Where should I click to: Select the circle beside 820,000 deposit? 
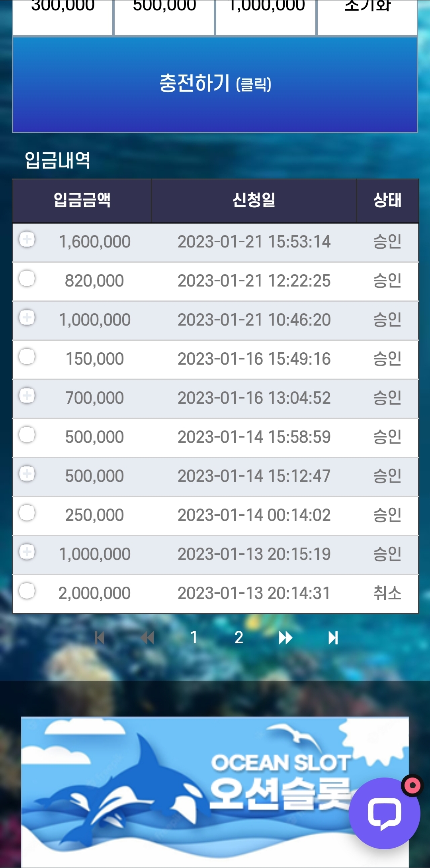[27, 278]
